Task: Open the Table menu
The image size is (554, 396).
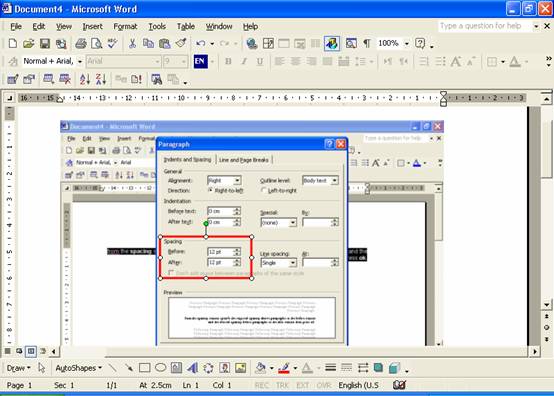Action: 186,26
